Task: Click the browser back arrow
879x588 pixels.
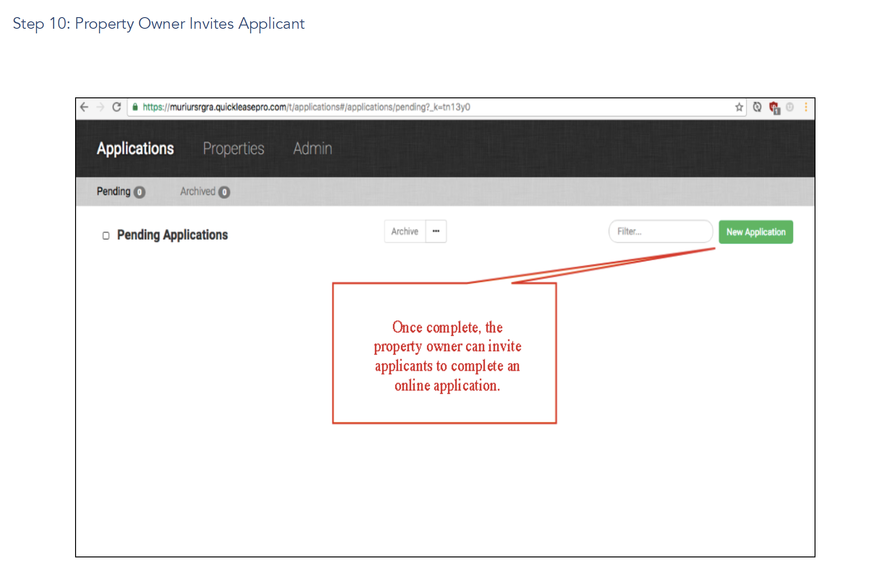Action: pos(84,107)
